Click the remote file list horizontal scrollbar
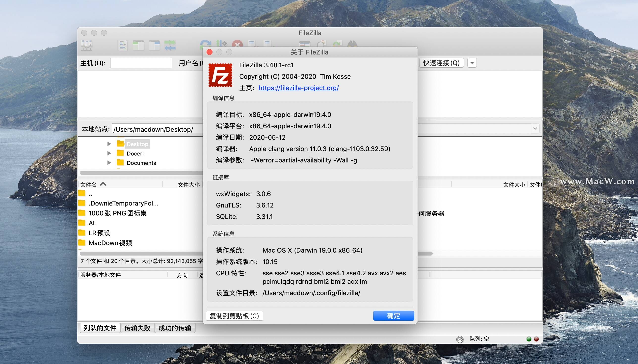The height and width of the screenshot is (364, 638). tap(425, 254)
